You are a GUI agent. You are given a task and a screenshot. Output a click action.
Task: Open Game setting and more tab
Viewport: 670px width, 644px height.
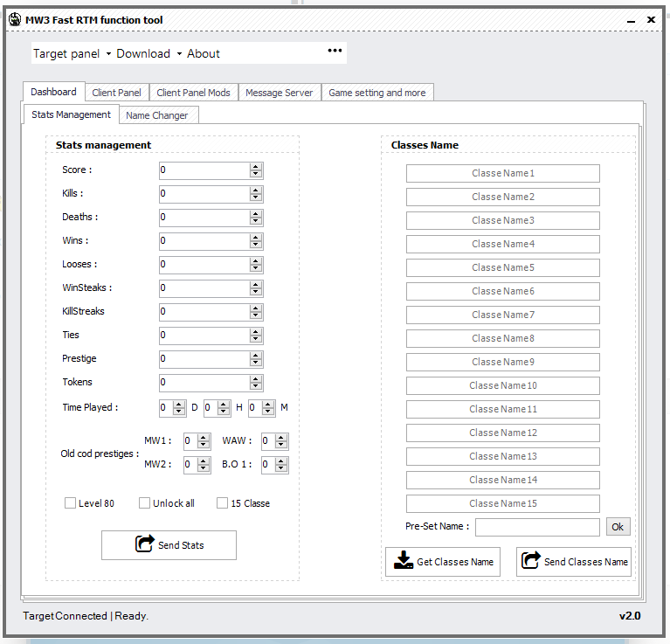(x=377, y=93)
